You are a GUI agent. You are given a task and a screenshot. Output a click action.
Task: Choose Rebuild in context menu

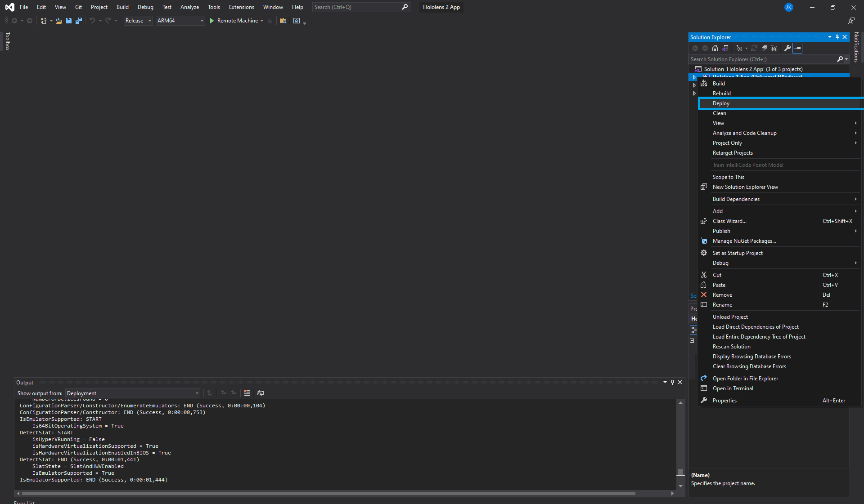click(x=779, y=94)
